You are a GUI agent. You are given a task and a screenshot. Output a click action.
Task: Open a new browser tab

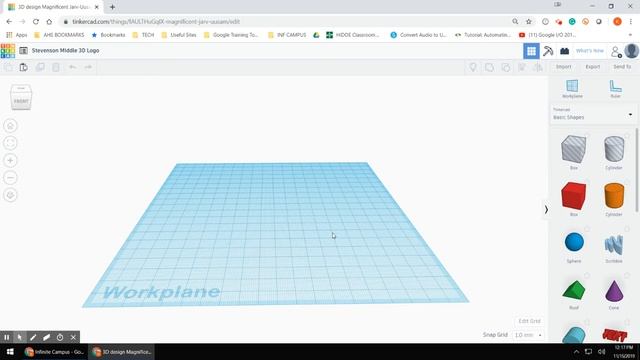(112, 7)
